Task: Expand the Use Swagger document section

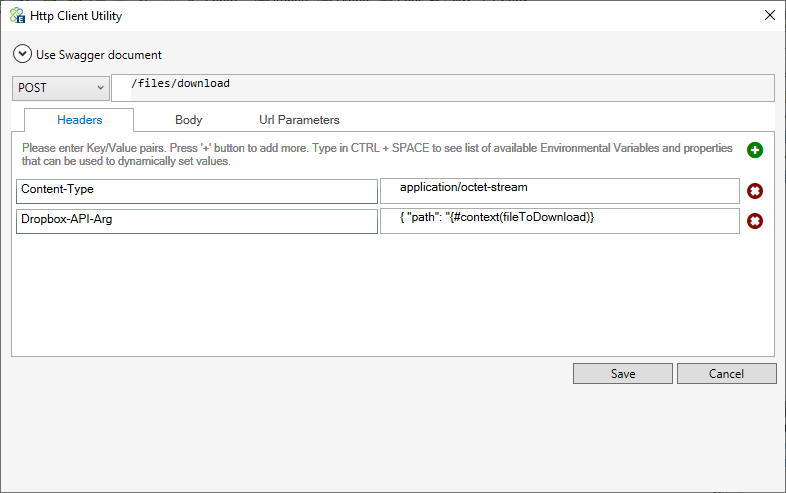Action: pos(23,54)
